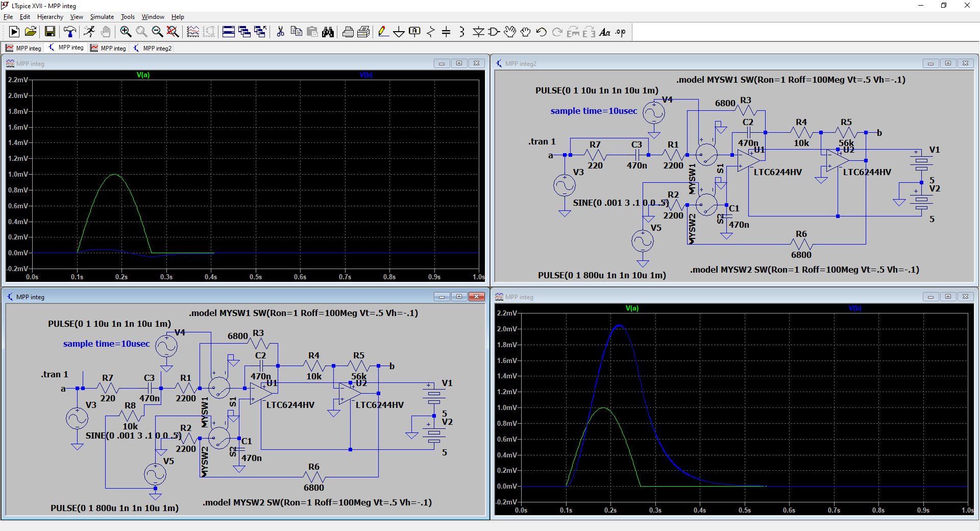The height and width of the screenshot is (531, 980).
Task: Open the Find binoculars tool
Action: click(328, 32)
